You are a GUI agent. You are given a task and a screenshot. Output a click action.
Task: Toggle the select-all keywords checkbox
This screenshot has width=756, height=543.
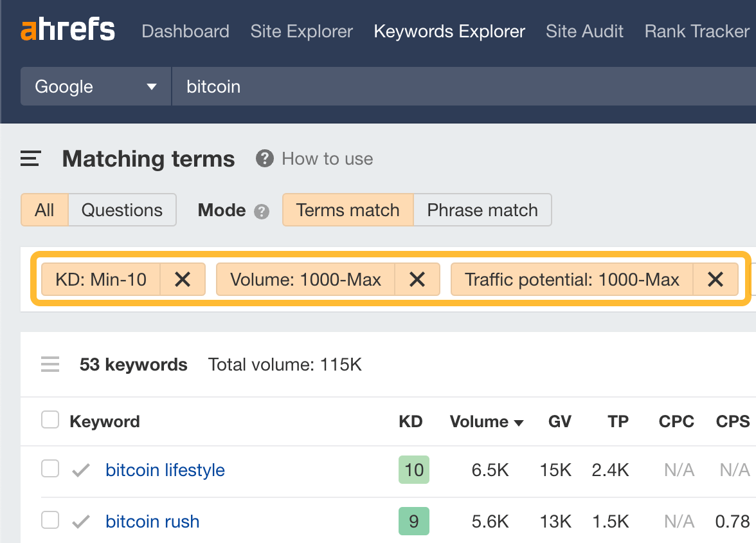coord(50,419)
